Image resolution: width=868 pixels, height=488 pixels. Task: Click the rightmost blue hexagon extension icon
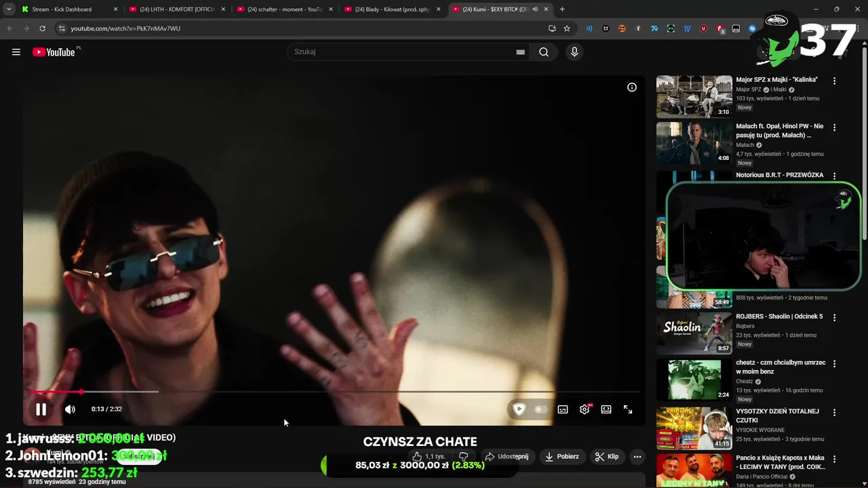(752, 28)
